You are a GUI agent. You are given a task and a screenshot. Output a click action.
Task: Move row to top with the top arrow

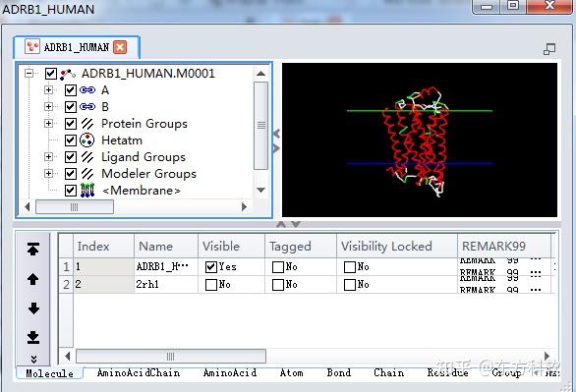tap(33, 249)
